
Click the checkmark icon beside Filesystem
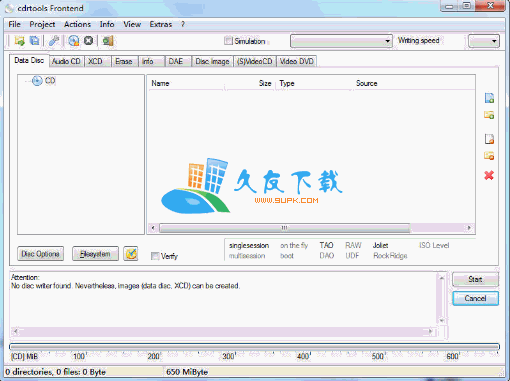131,254
